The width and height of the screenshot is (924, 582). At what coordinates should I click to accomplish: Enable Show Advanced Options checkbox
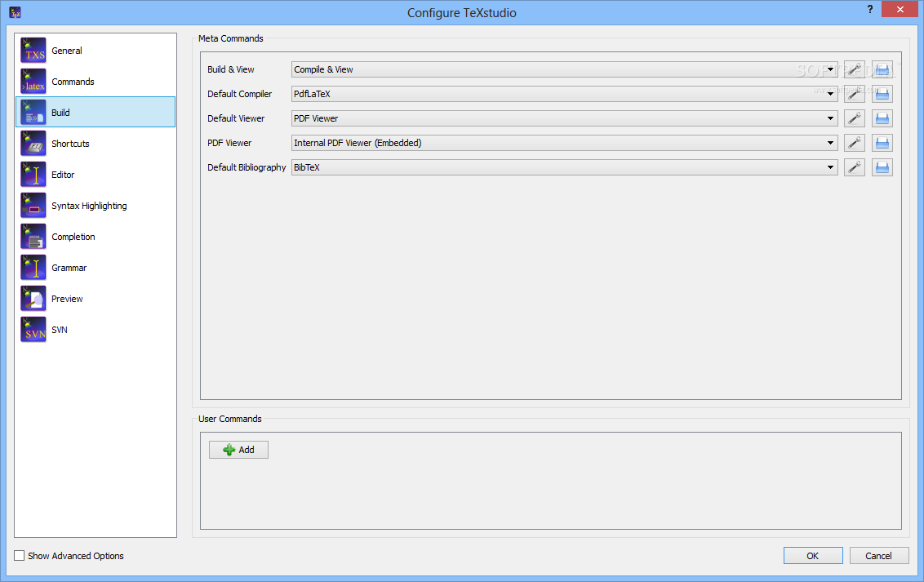point(20,556)
